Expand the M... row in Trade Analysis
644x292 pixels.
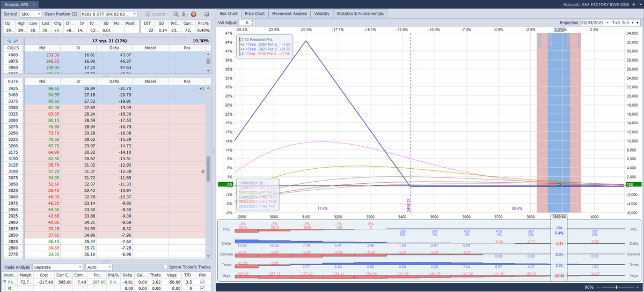[5, 288]
